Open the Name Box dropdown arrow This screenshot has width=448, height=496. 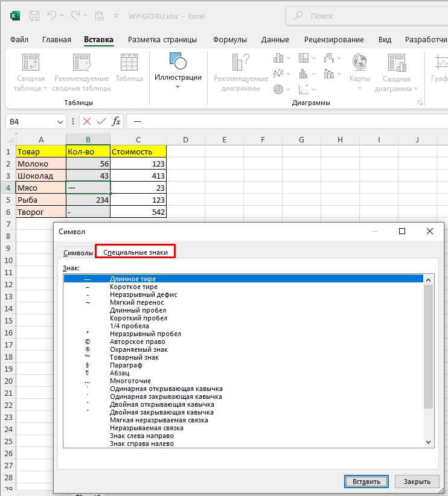[60, 122]
